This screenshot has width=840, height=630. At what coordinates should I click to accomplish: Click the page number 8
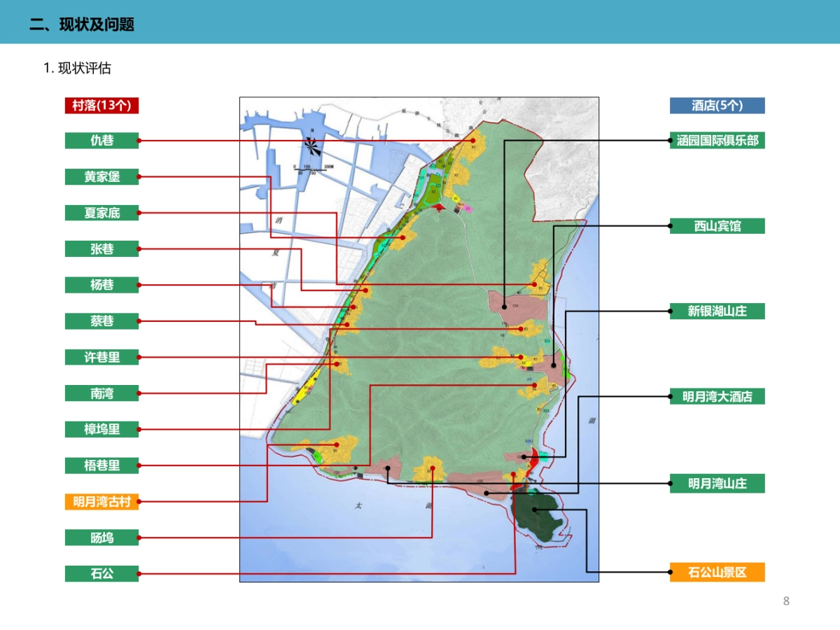786,601
